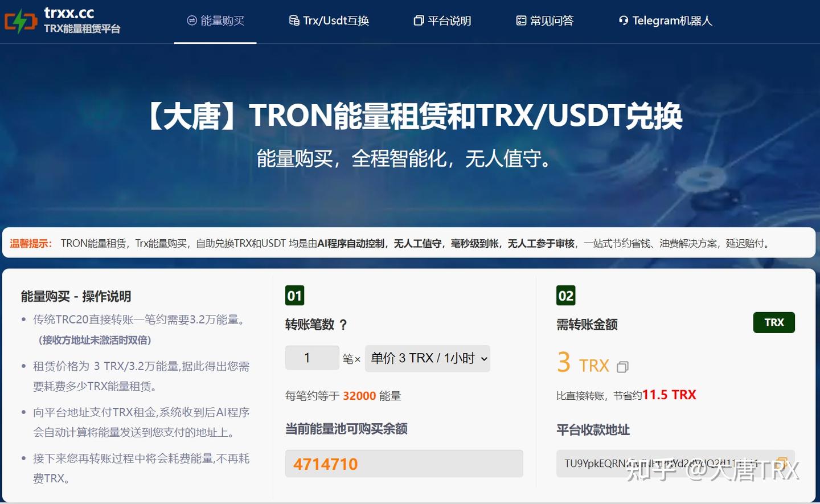Click the Telegram机器人 headset icon
This screenshot has height=504, width=820.
(623, 21)
